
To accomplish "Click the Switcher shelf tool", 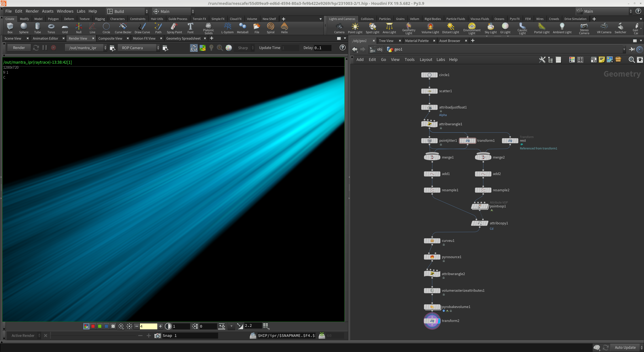I will pyautogui.click(x=620, y=28).
